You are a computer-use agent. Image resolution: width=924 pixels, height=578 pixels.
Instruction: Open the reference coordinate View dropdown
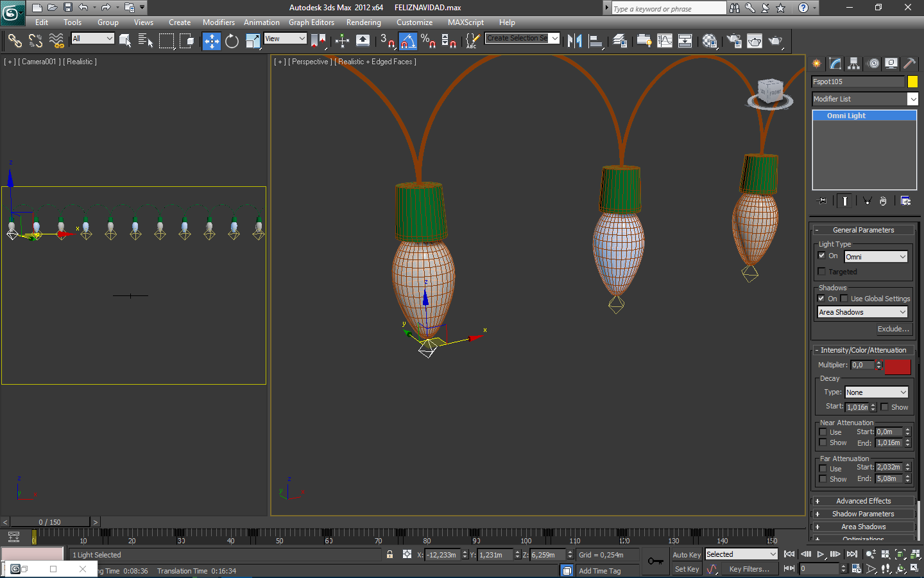[286, 39]
